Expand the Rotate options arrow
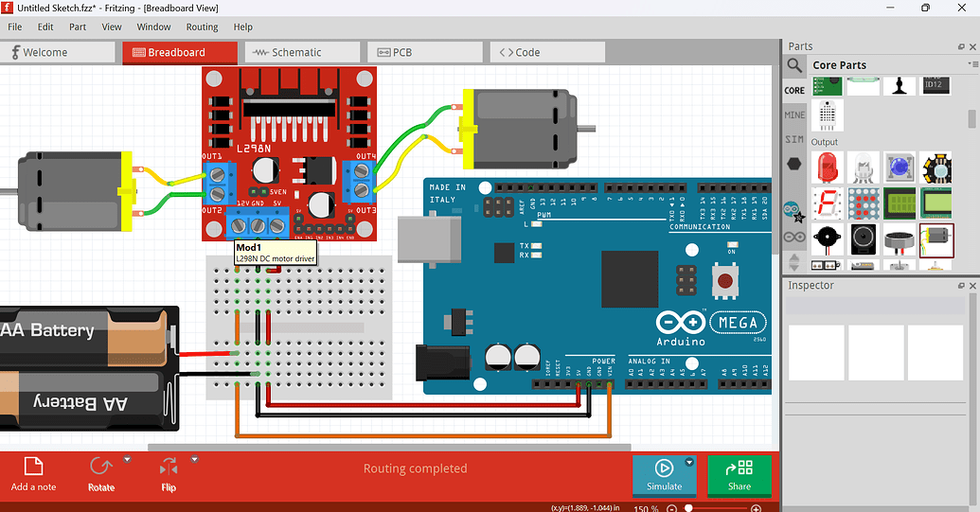 coord(128,460)
